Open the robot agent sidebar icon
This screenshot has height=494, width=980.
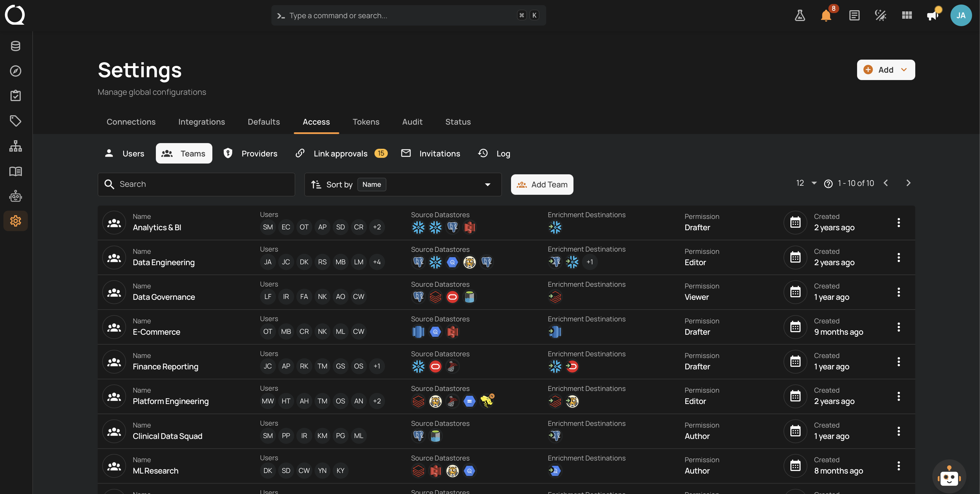tap(16, 196)
